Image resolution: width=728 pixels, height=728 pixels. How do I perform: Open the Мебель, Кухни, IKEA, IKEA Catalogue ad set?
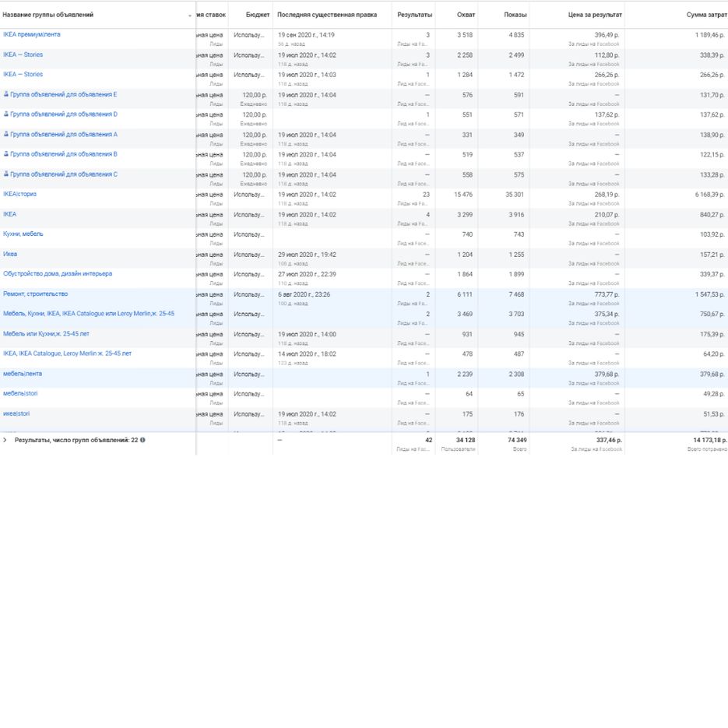click(89, 314)
